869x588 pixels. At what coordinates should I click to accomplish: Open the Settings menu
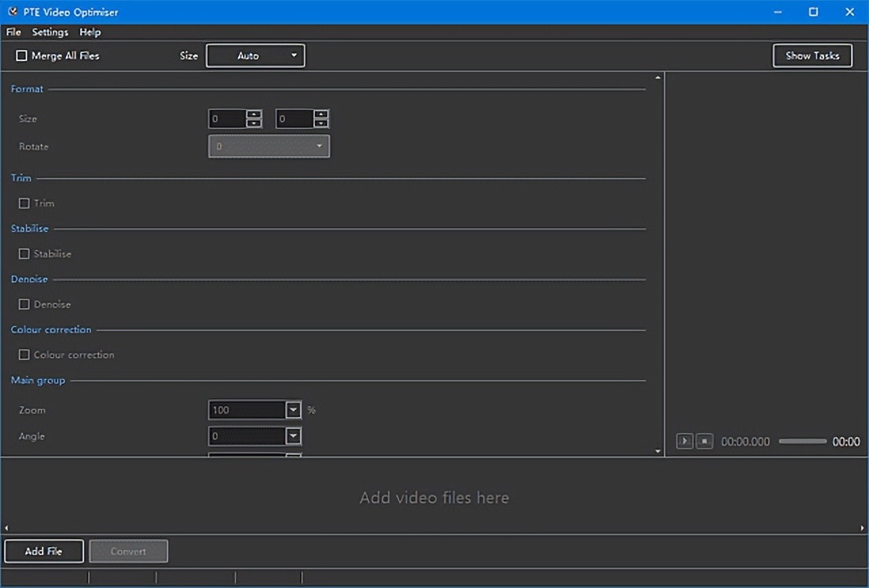tap(50, 32)
